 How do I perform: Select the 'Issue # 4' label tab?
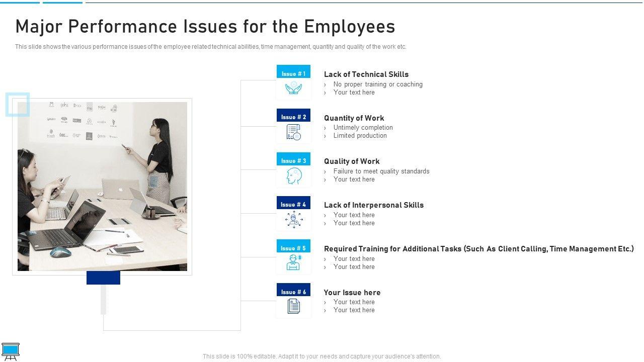[x=293, y=204]
